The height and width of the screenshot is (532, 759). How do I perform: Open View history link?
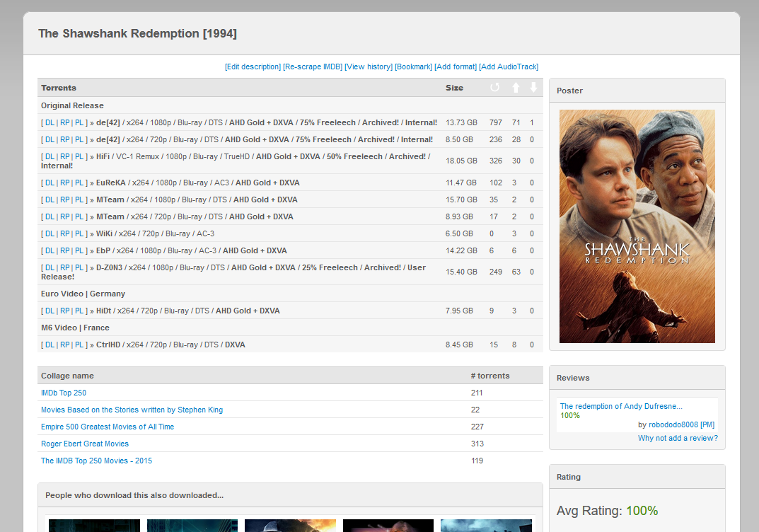(369, 66)
